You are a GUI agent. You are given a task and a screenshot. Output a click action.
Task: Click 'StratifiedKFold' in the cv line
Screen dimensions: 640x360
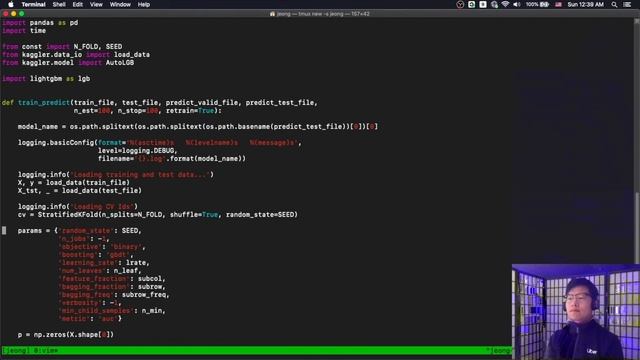click(x=68, y=215)
